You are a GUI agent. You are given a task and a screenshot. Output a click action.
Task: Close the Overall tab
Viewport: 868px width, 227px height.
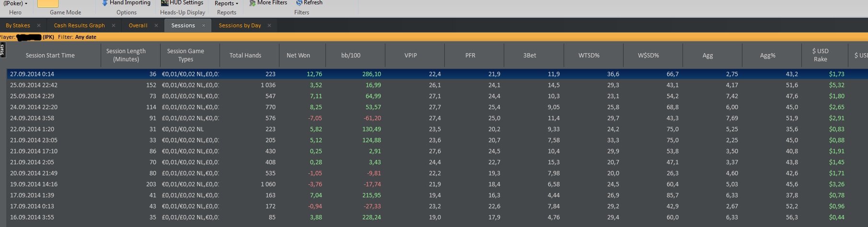[x=156, y=25]
